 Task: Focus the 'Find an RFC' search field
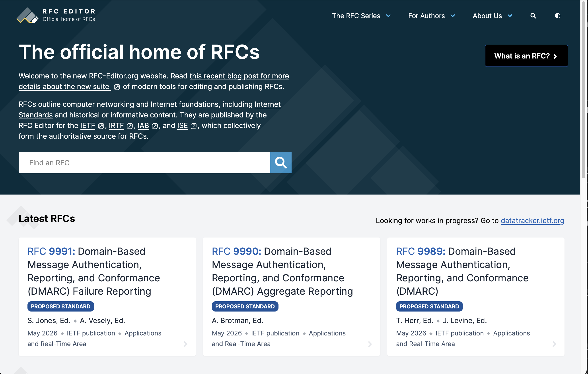coord(144,163)
